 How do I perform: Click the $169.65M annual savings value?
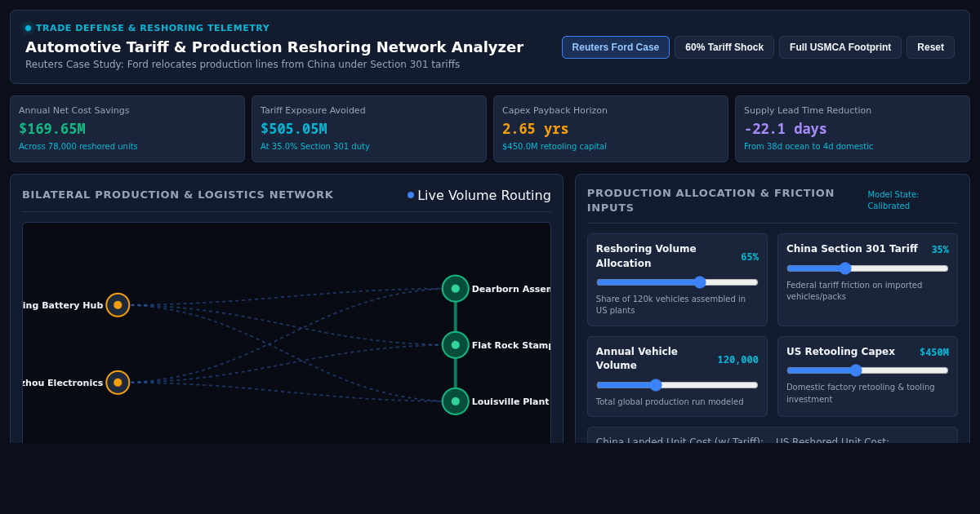(52, 129)
